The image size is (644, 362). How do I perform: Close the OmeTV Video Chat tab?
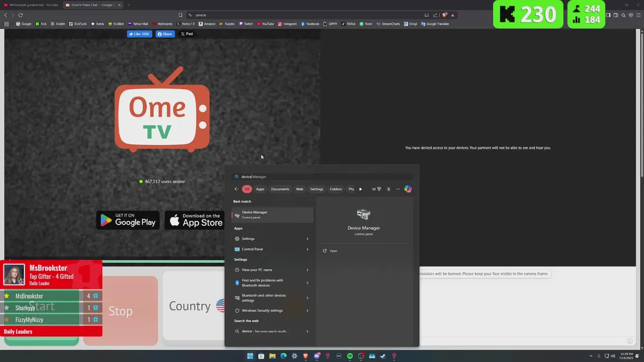pos(119,5)
